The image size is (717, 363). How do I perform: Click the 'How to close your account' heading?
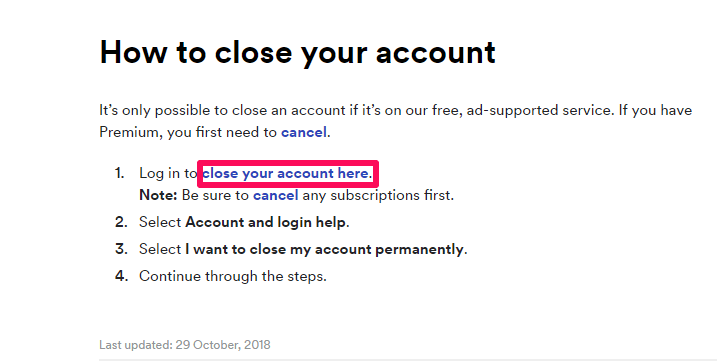297,53
